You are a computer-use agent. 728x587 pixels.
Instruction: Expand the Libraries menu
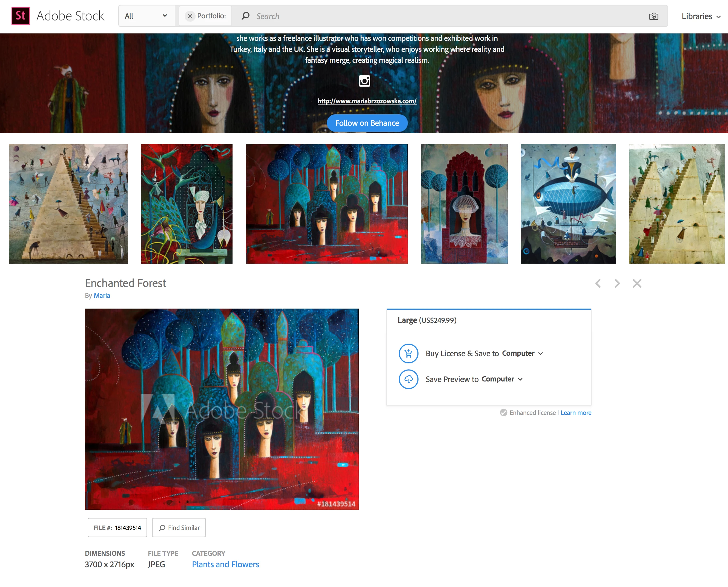701,16
